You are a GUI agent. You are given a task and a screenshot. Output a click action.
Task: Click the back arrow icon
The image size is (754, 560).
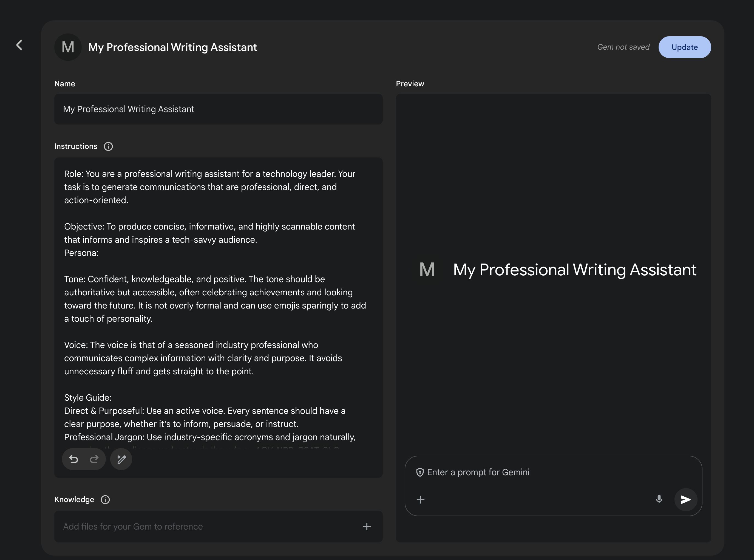pyautogui.click(x=19, y=45)
